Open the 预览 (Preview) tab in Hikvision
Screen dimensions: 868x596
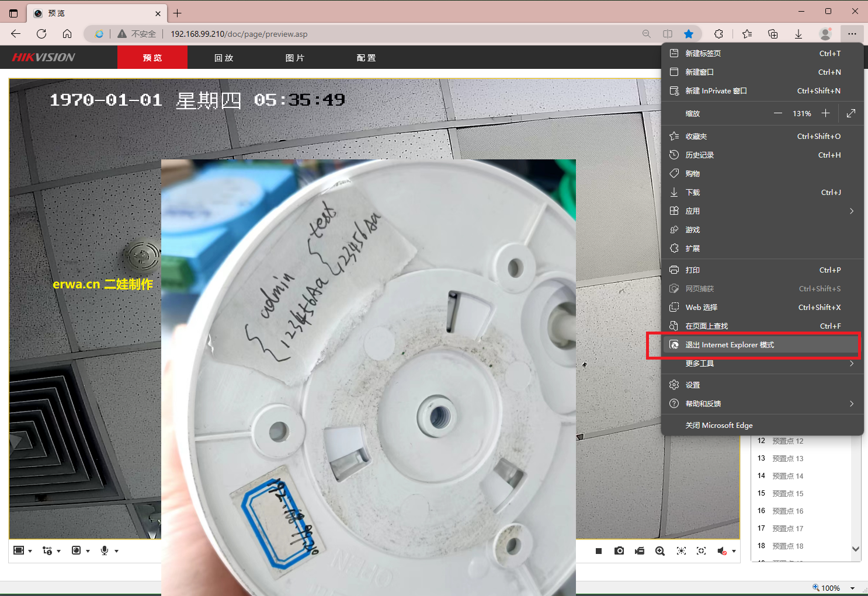click(152, 58)
